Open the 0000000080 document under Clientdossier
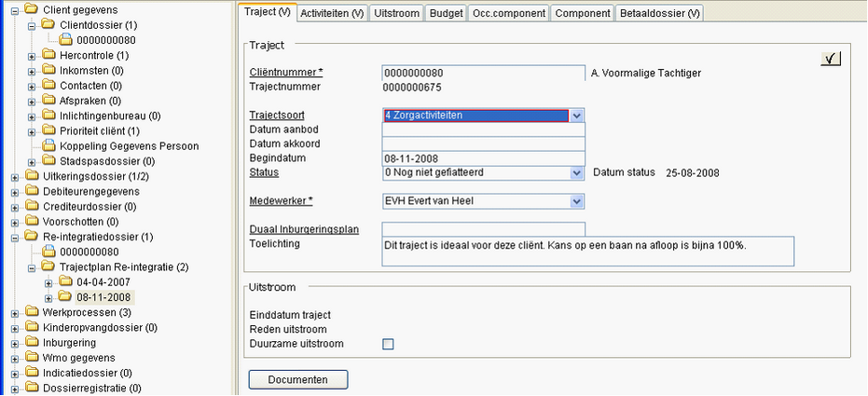This screenshot has width=868, height=396. coord(105,40)
